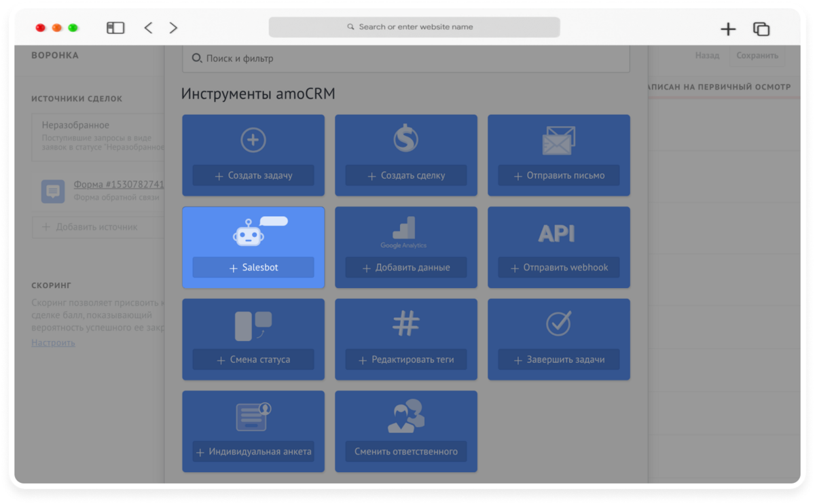This screenshot has width=815, height=504.
Task: Click the magnifier icon in the Поиск и фильтр field
Action: [197, 58]
